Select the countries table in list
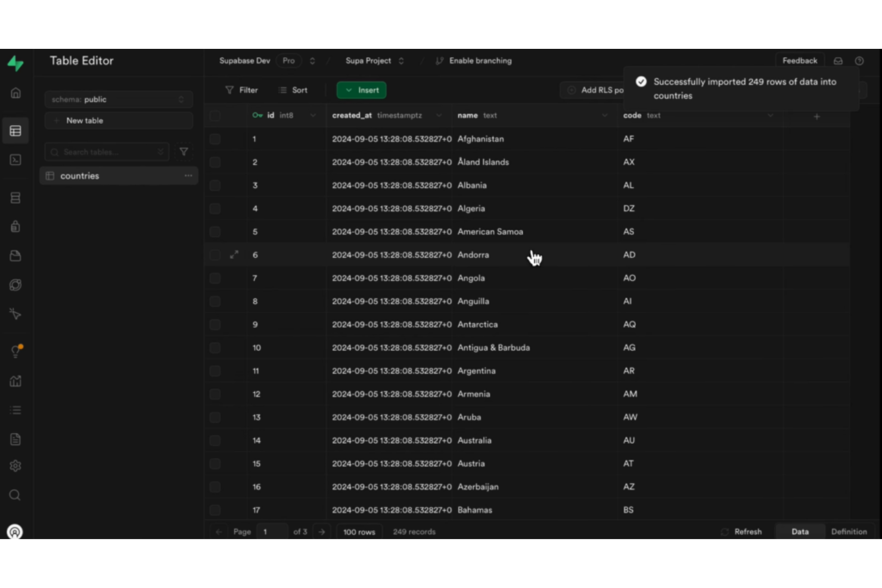This screenshot has width=882, height=588. click(x=119, y=176)
